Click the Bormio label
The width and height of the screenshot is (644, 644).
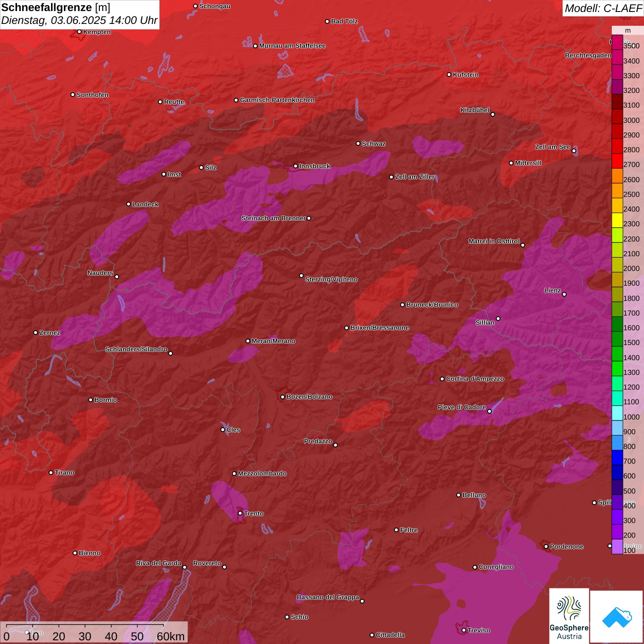(x=106, y=400)
